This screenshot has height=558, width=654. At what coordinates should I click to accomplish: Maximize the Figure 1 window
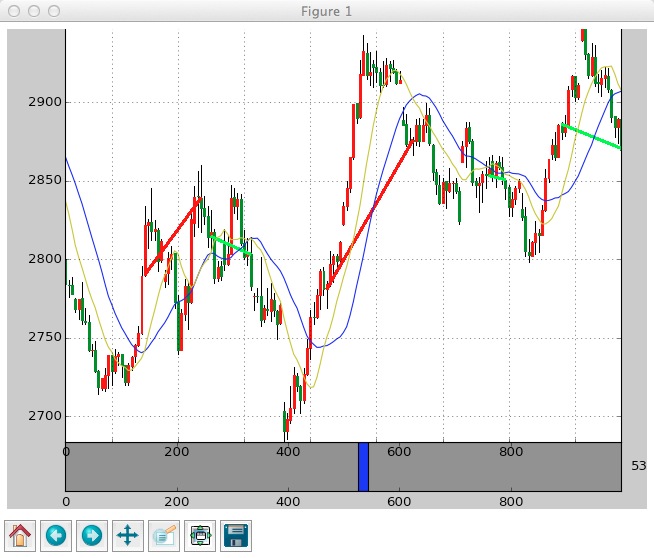pyautogui.click(x=54, y=11)
